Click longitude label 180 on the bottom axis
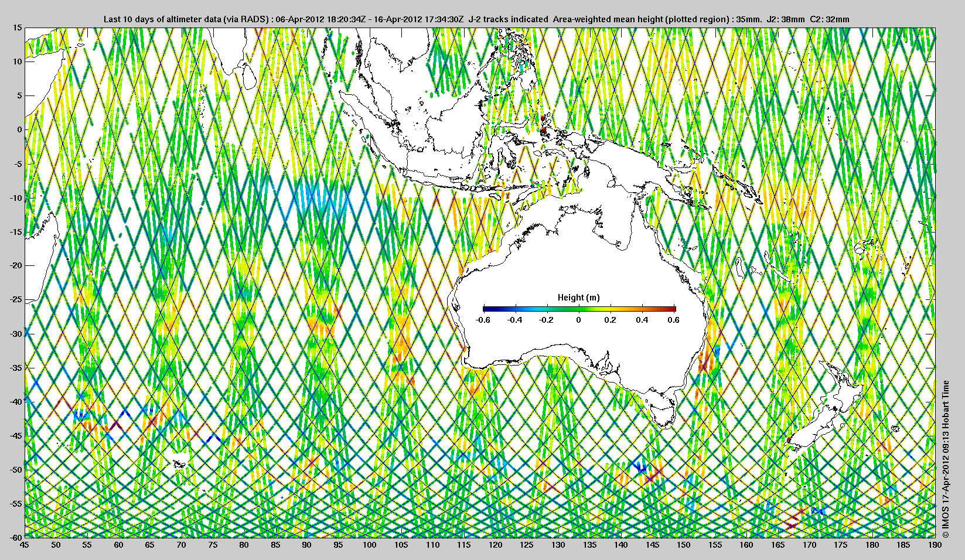 [872, 545]
